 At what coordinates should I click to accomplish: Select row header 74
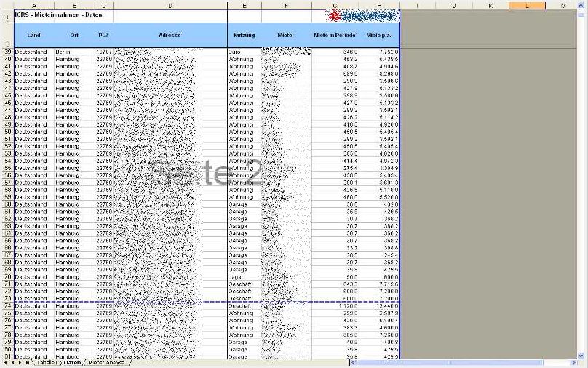pyautogui.click(x=7, y=305)
